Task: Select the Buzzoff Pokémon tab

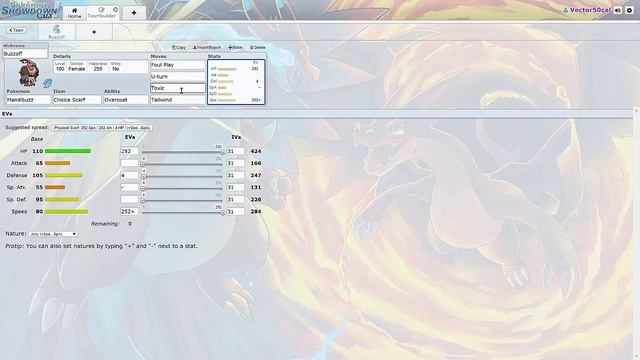Action: pyautogui.click(x=57, y=32)
